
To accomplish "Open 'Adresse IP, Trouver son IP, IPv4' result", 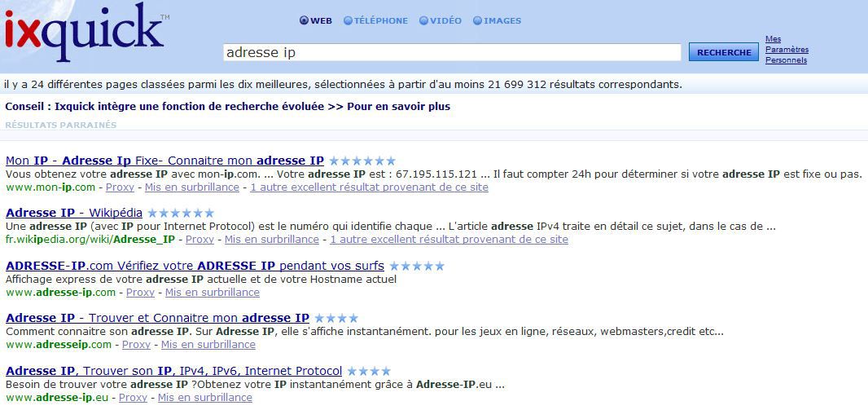I will [173, 371].
